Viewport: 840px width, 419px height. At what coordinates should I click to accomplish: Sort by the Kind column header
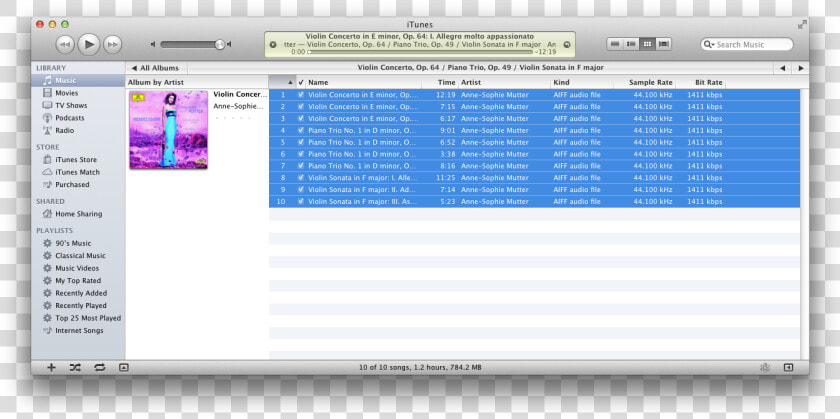pyautogui.click(x=582, y=83)
